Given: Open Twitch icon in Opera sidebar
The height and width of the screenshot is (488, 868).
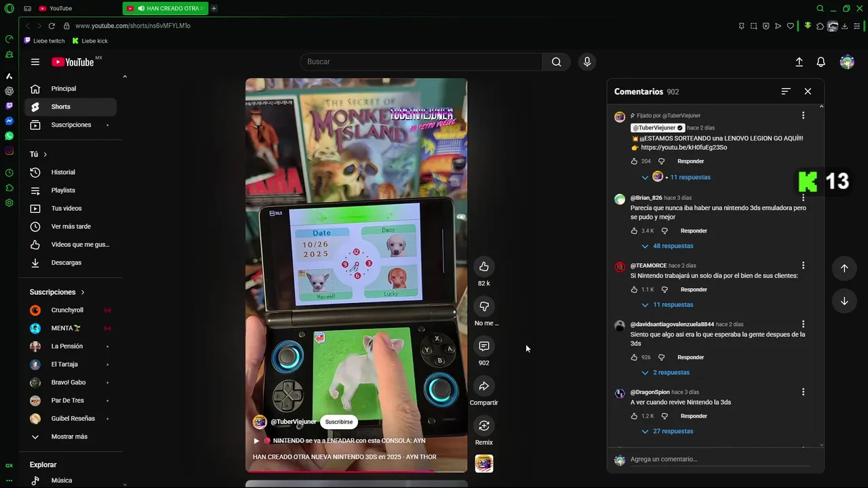Looking at the screenshot, I should [x=9, y=106].
